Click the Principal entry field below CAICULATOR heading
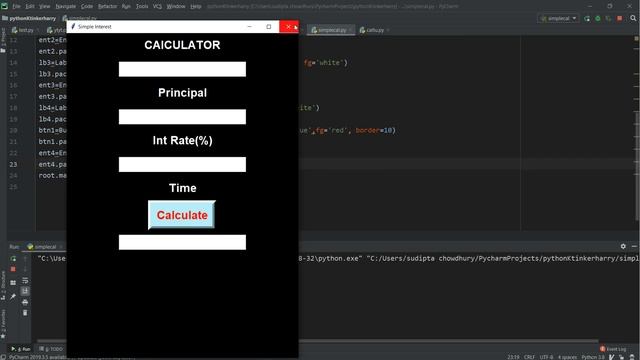The image size is (640, 360). (182, 69)
